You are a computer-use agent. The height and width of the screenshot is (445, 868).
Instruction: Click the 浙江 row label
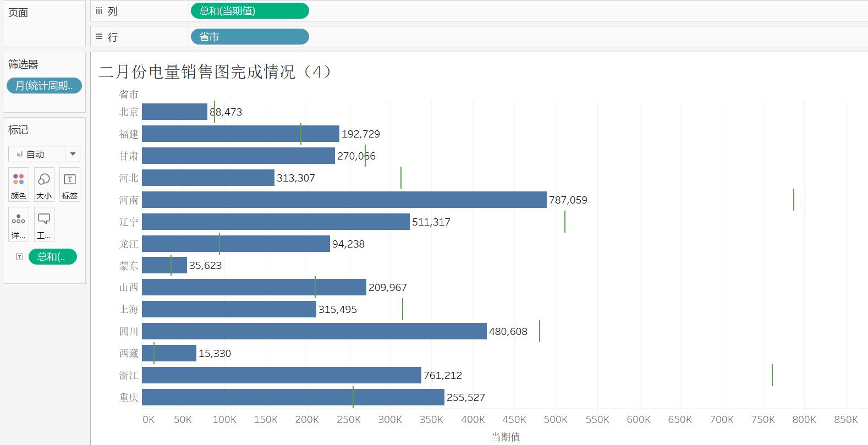[129, 375]
